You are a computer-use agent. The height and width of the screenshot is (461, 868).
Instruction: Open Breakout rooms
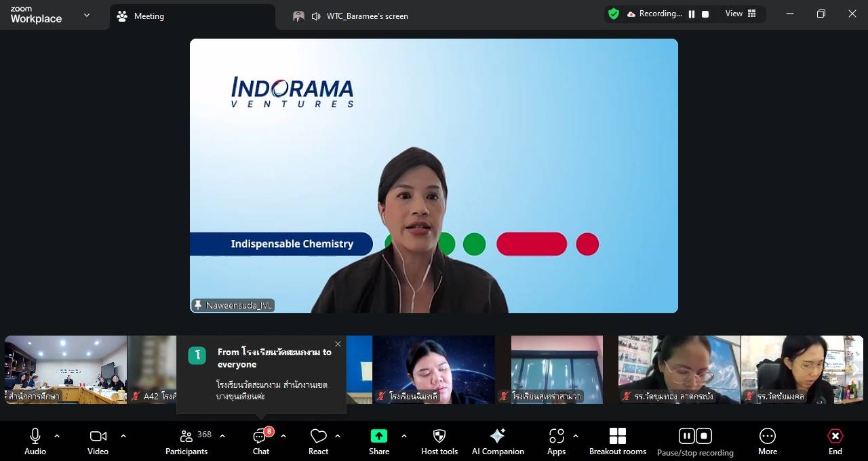tap(617, 441)
